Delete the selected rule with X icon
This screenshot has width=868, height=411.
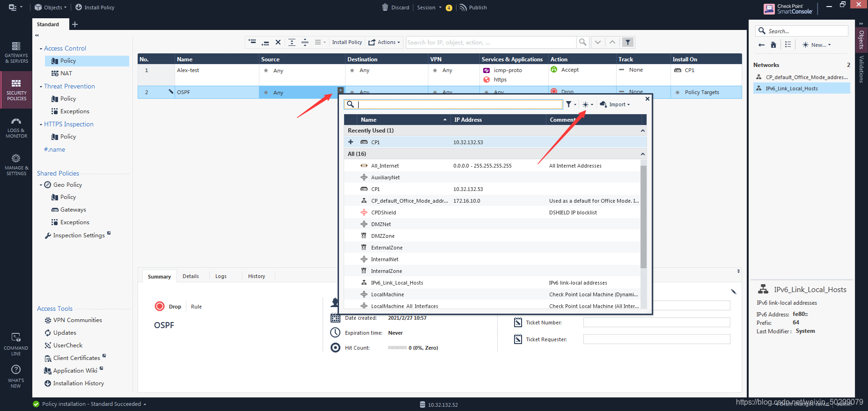coord(278,42)
